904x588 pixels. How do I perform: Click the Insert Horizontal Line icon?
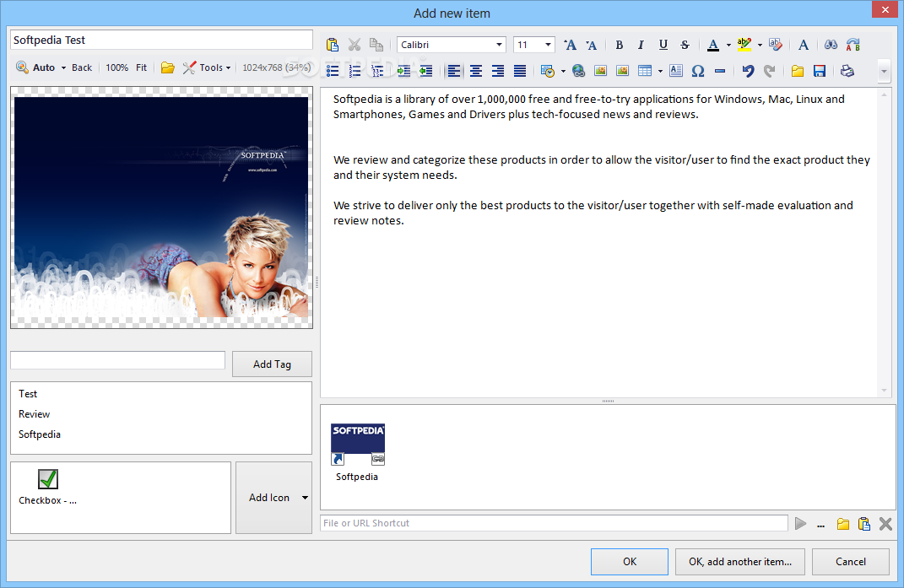719,70
